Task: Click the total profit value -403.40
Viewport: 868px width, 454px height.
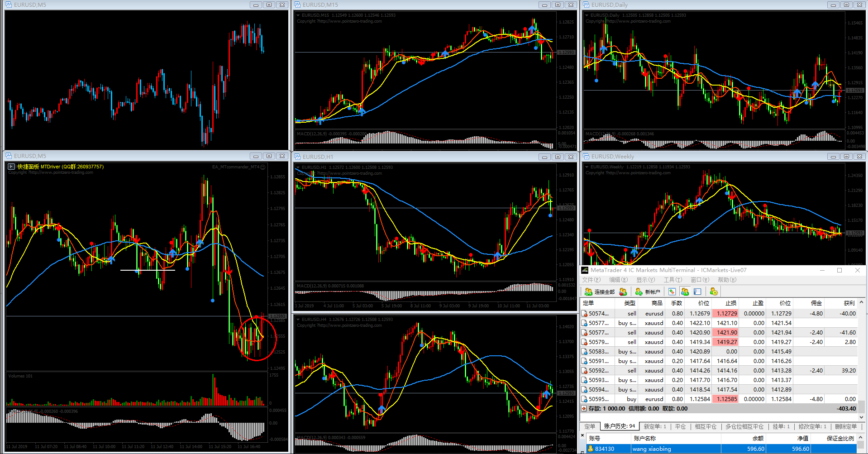Action: 846,408
